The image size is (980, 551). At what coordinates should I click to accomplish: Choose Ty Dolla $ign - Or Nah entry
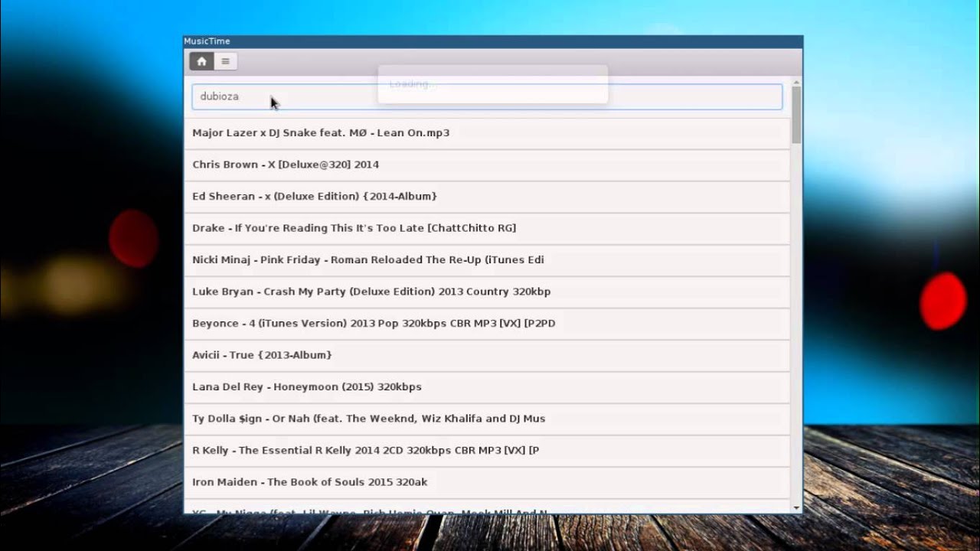tap(487, 419)
